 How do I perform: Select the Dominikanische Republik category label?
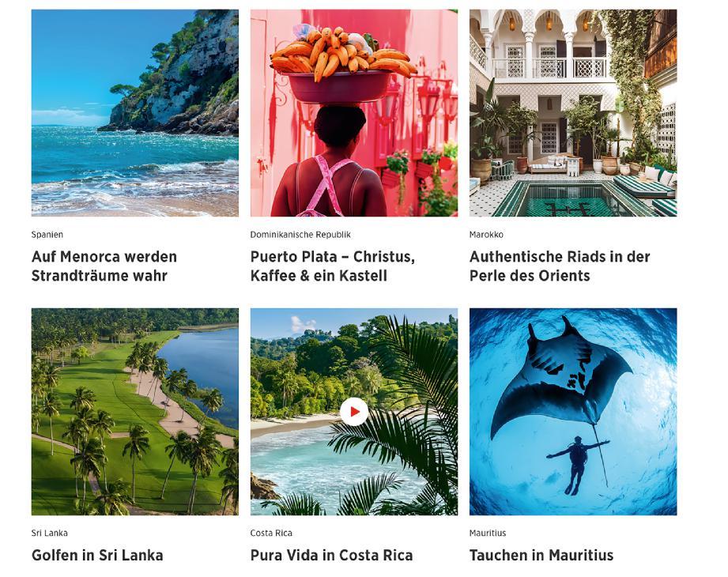click(x=300, y=235)
